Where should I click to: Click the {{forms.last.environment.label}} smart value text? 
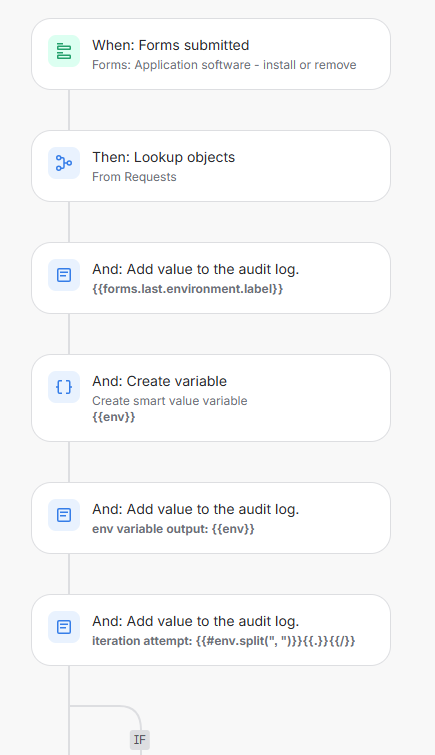tap(187, 289)
